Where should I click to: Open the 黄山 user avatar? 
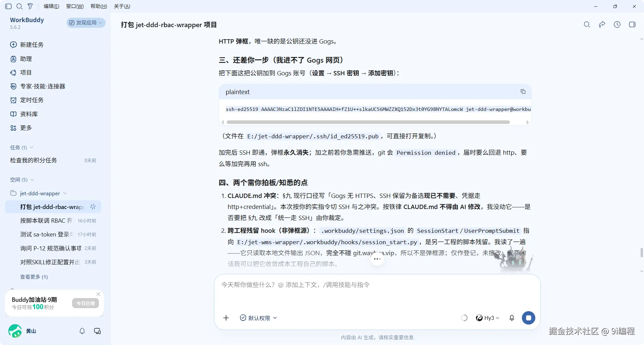(15, 331)
